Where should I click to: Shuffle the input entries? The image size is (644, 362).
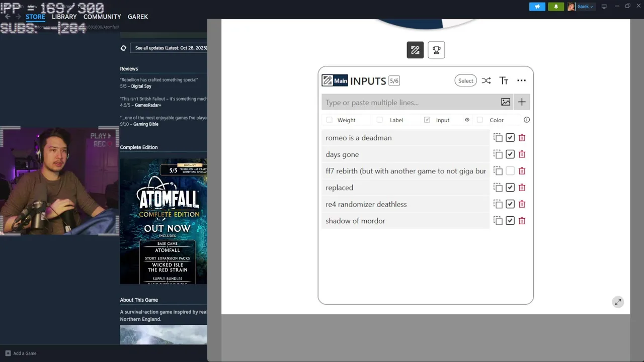point(486,80)
